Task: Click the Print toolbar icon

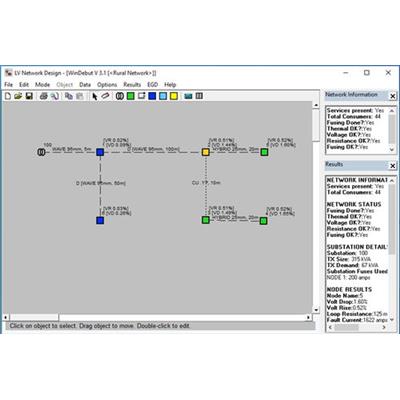Action: click(43, 96)
